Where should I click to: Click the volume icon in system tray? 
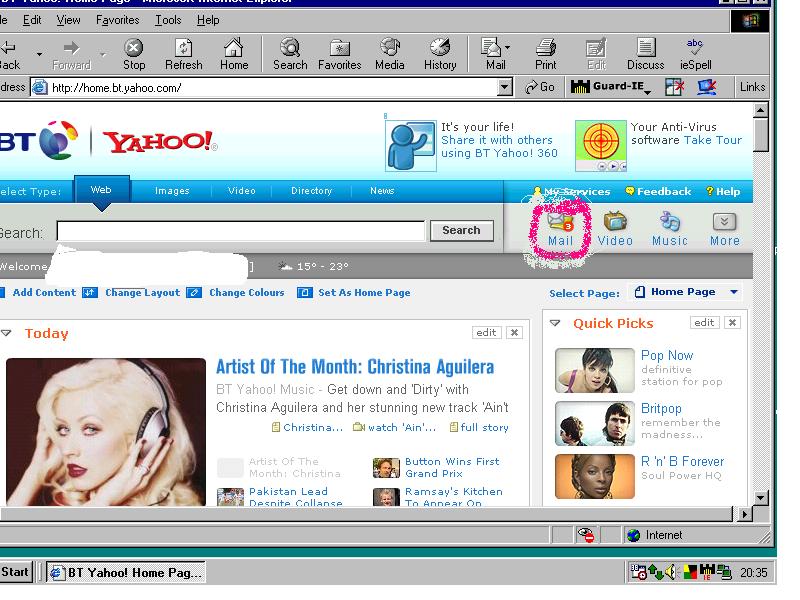[x=670, y=572]
